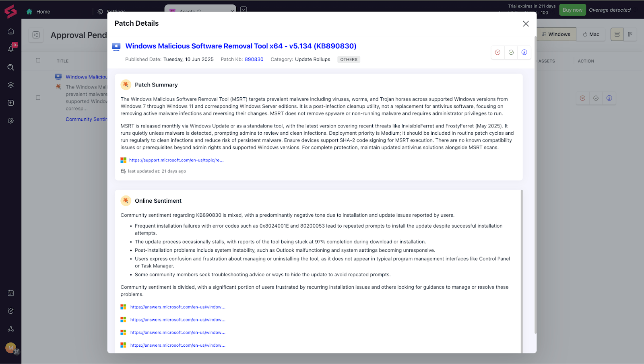Click the green house Home icon

click(29, 12)
